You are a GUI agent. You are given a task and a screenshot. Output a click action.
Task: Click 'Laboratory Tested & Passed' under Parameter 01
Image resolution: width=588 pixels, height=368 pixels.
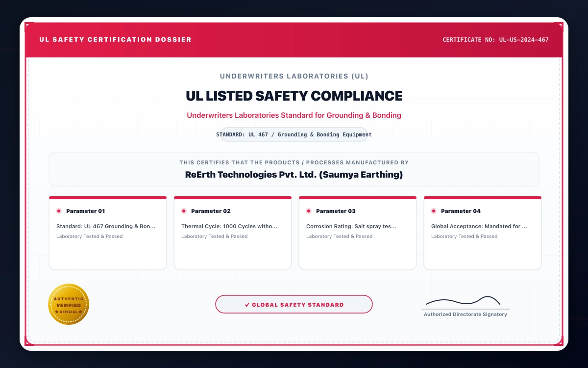90,237
